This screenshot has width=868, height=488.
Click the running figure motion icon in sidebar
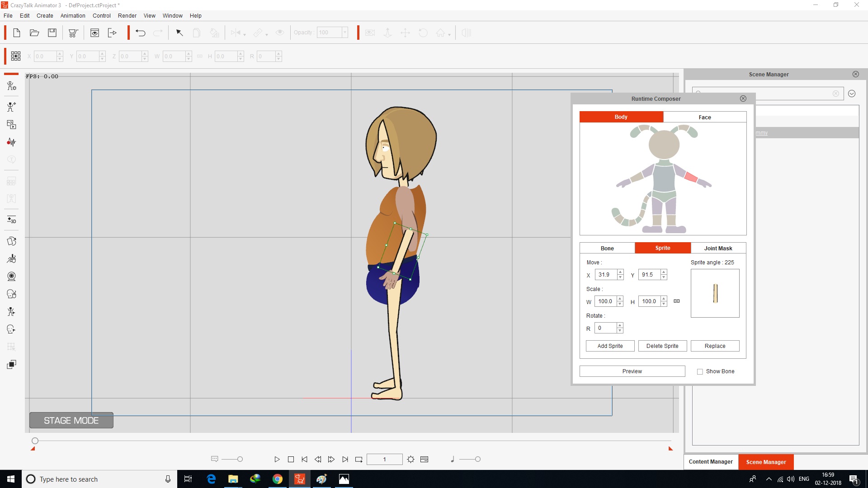12,312
